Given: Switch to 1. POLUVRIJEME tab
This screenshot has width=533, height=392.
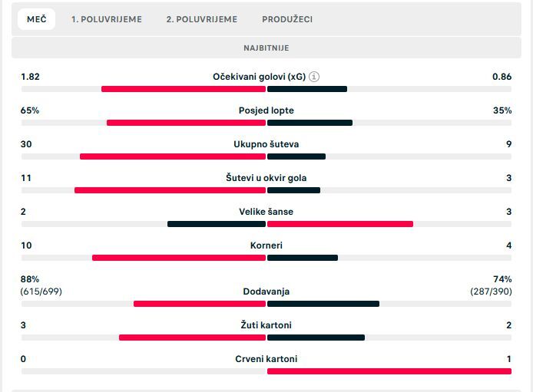Looking at the screenshot, I should pos(106,19).
